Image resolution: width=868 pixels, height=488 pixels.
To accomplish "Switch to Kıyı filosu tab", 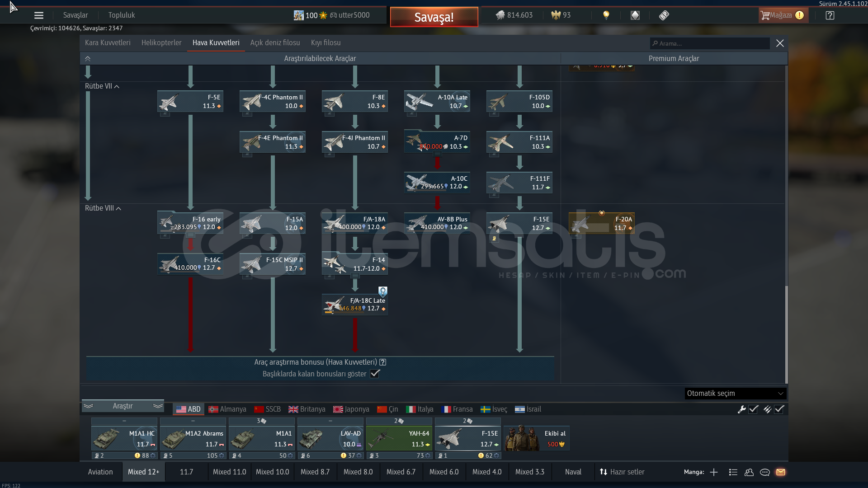I will pos(326,43).
